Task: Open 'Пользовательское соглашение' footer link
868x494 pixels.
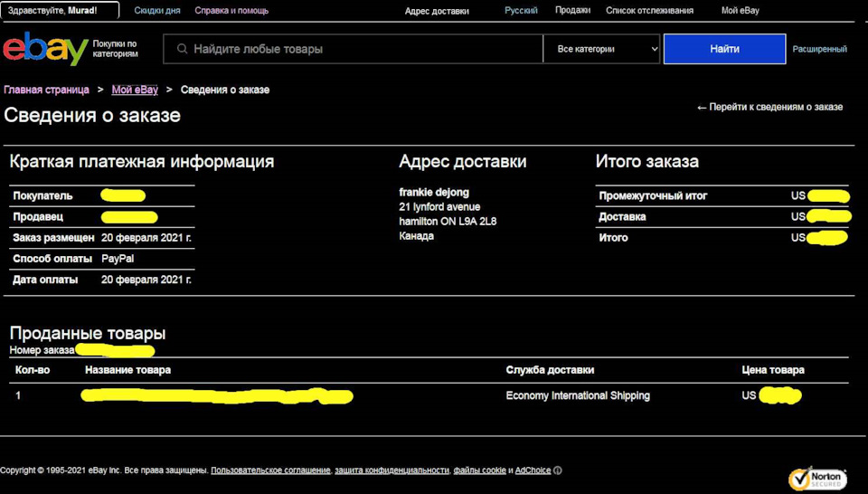Action: pos(269,470)
